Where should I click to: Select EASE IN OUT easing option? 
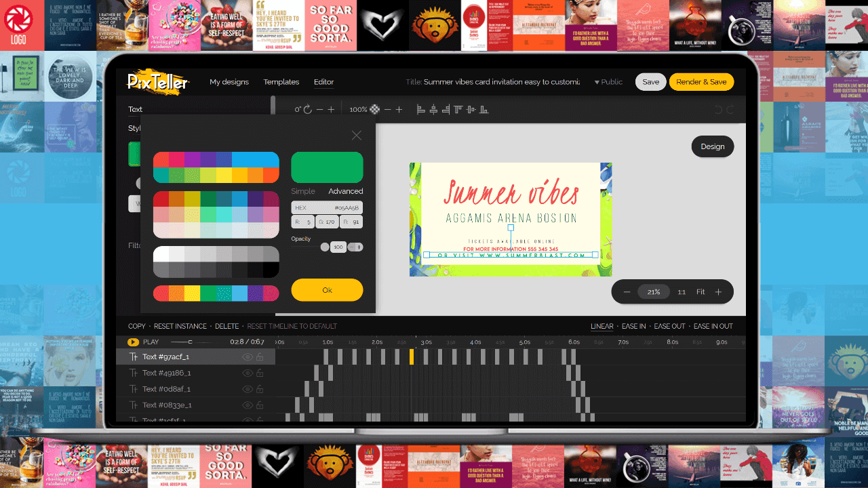click(x=713, y=327)
